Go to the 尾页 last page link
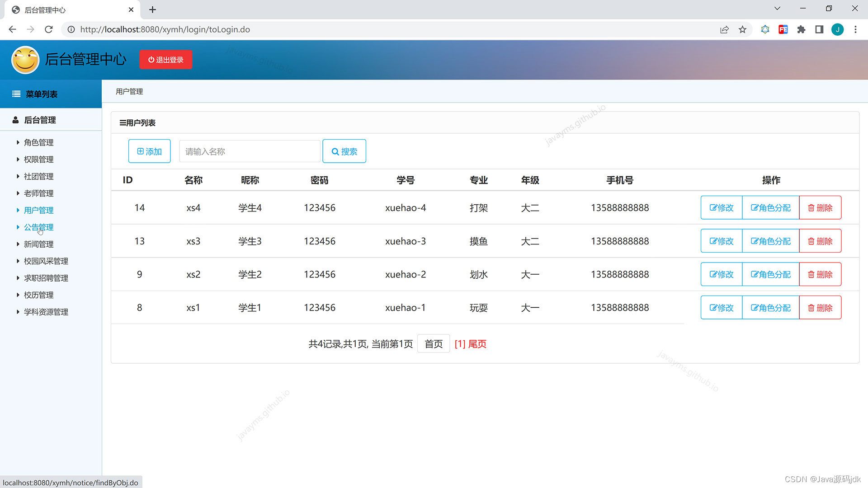The image size is (868, 488). click(x=477, y=344)
